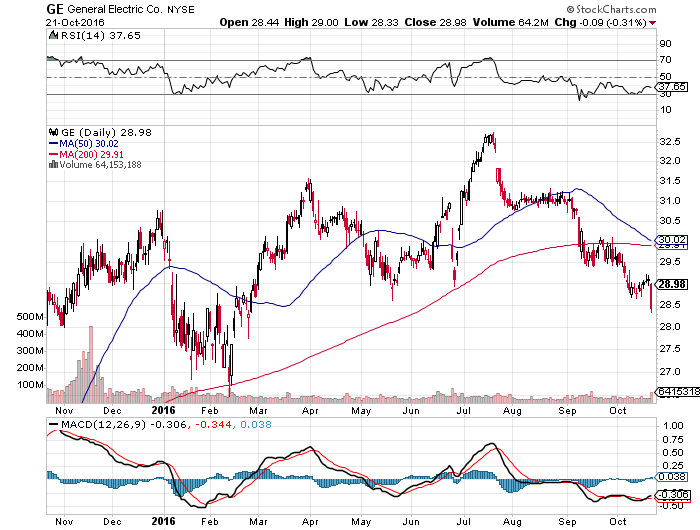Click the Volume 64,153,188 legend entry
The image size is (700, 530).
pos(100,165)
